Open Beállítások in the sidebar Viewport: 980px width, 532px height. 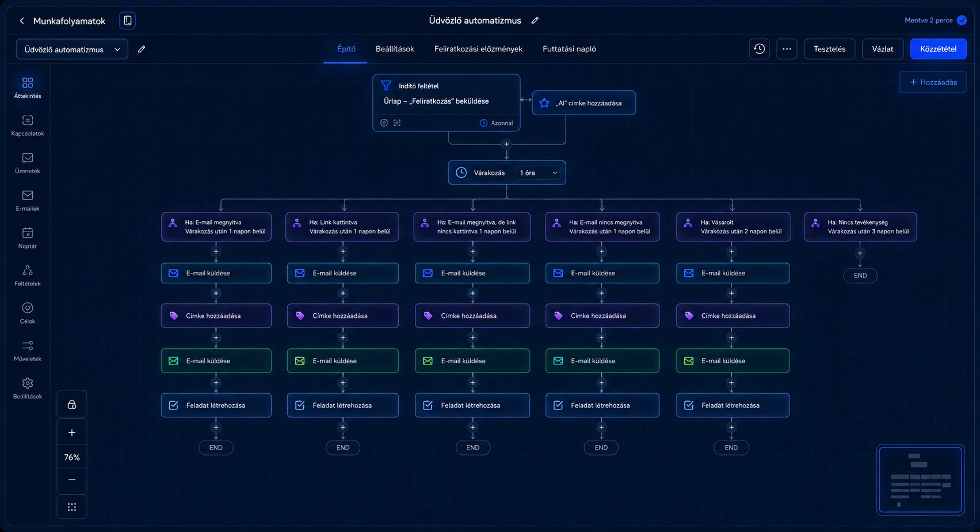(28, 388)
